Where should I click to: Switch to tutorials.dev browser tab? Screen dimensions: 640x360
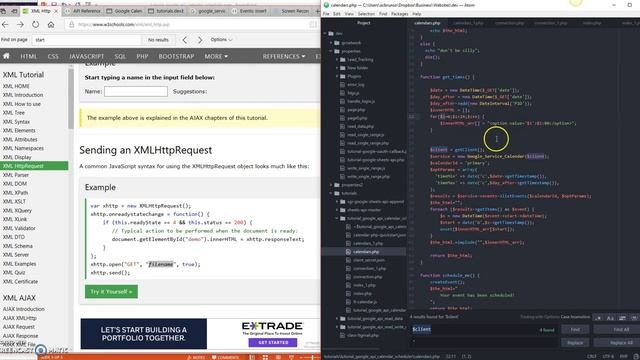(166, 11)
